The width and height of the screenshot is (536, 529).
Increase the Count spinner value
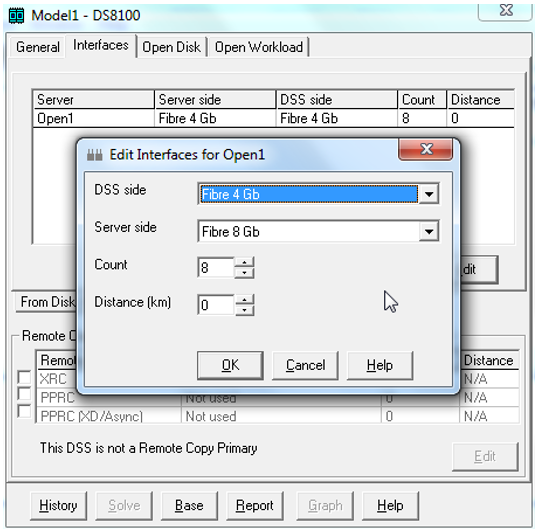point(244,262)
